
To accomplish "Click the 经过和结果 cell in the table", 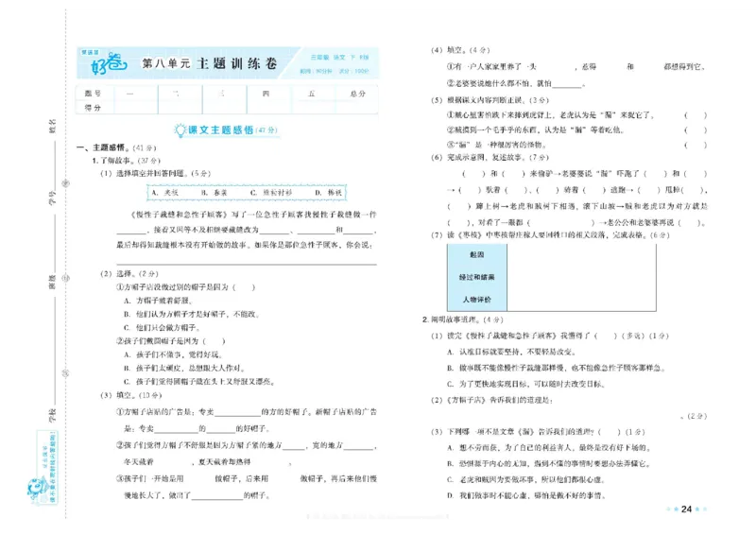I will (477, 277).
